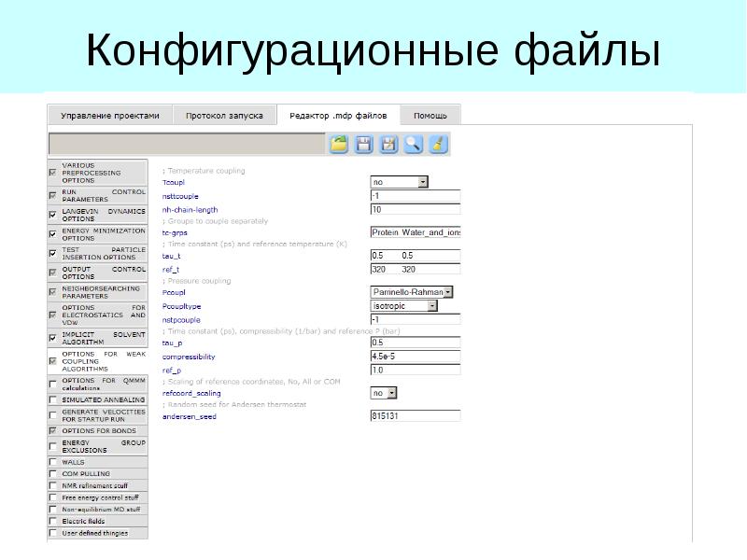The height and width of the screenshot is (560, 747).
Task: Click the open folder icon in toolbar
Action: click(339, 144)
